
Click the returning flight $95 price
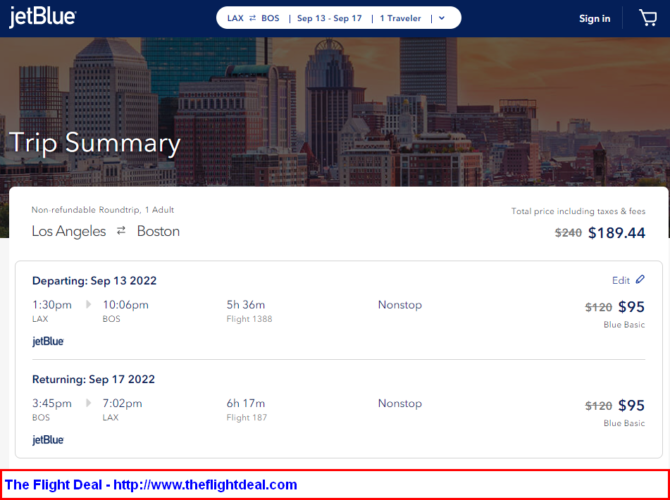pos(631,405)
